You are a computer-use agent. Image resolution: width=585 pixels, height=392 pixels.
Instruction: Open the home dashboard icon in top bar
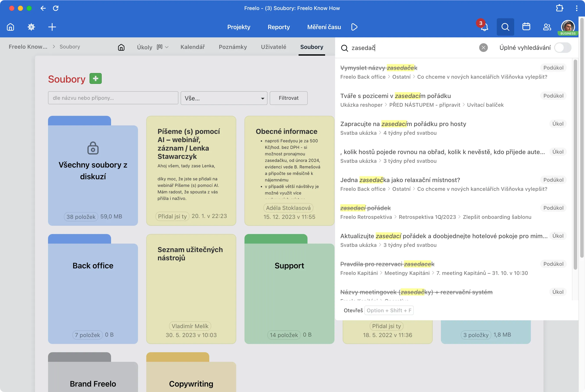tap(10, 27)
